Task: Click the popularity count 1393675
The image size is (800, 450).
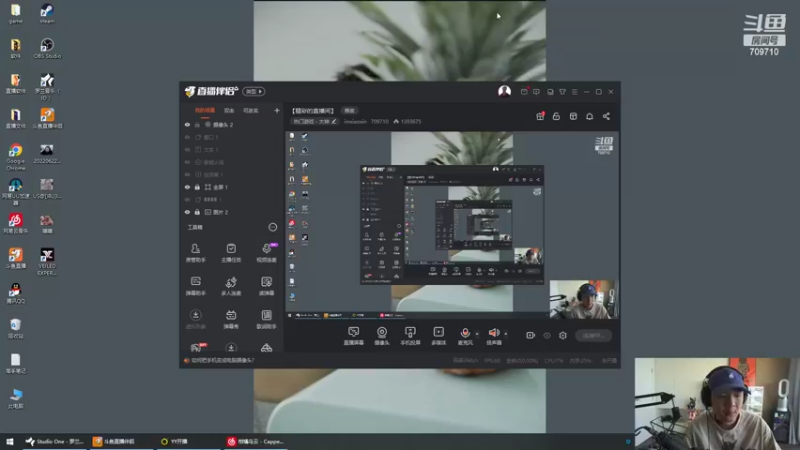Action: [x=411, y=121]
